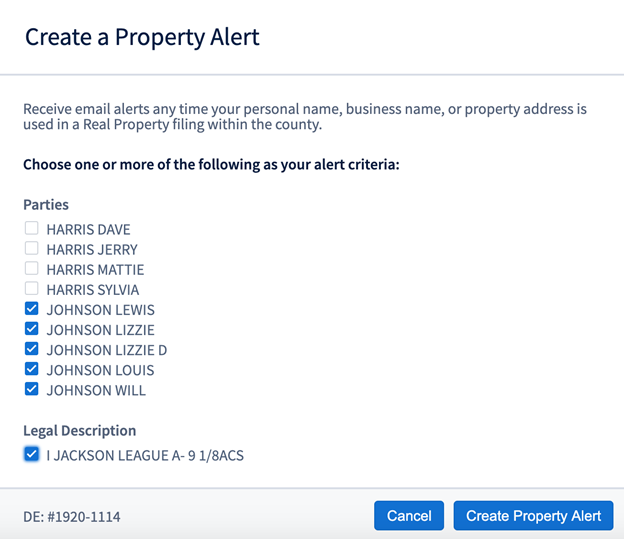Click the Parties section heading
The image size is (624, 539).
46,205
